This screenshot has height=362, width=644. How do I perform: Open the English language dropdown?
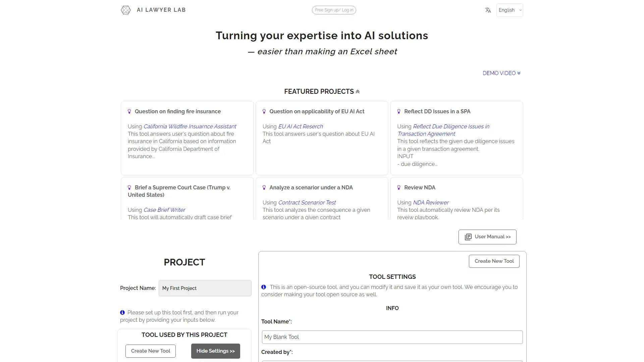pos(509,10)
